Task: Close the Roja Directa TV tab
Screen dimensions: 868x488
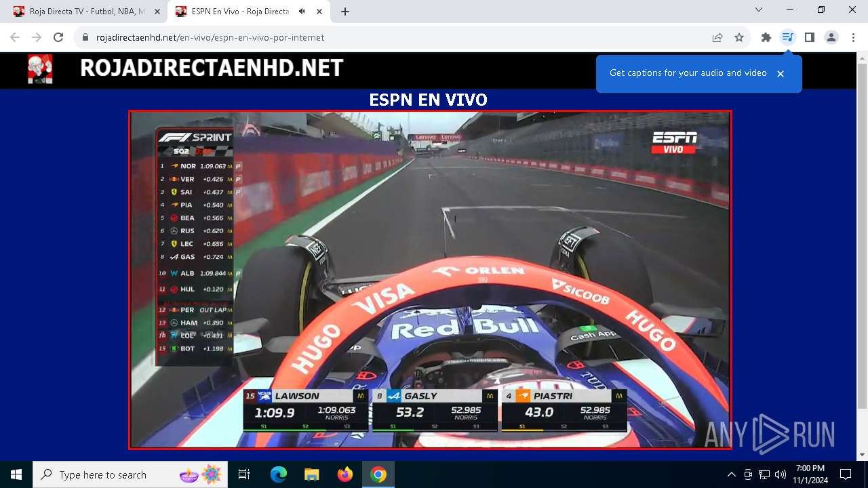Action: 157,12
